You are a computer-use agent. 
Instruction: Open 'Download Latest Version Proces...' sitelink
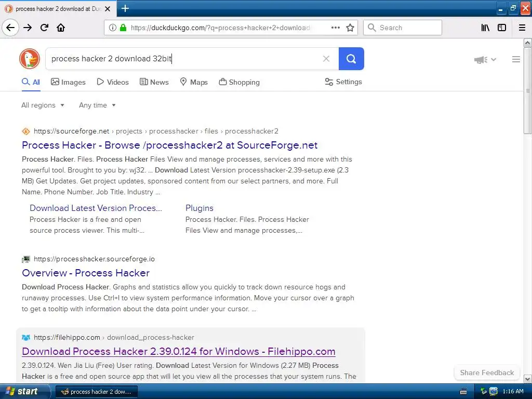coord(96,208)
